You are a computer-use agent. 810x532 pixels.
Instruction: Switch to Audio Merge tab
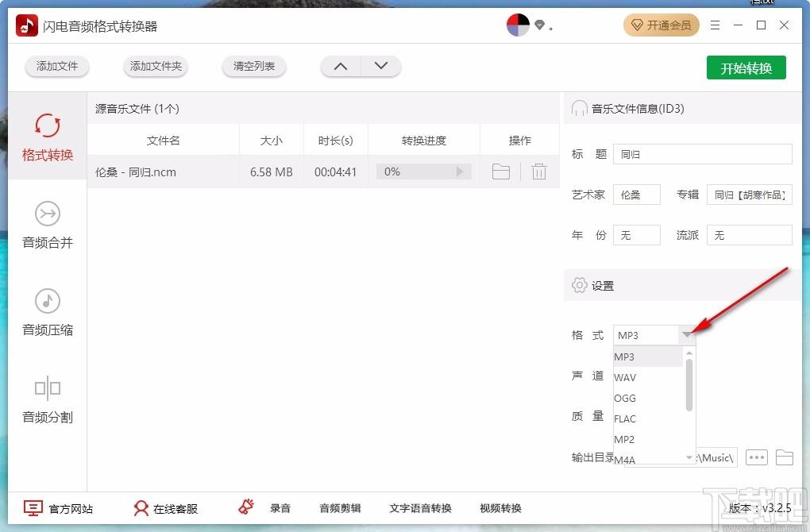click(48, 226)
